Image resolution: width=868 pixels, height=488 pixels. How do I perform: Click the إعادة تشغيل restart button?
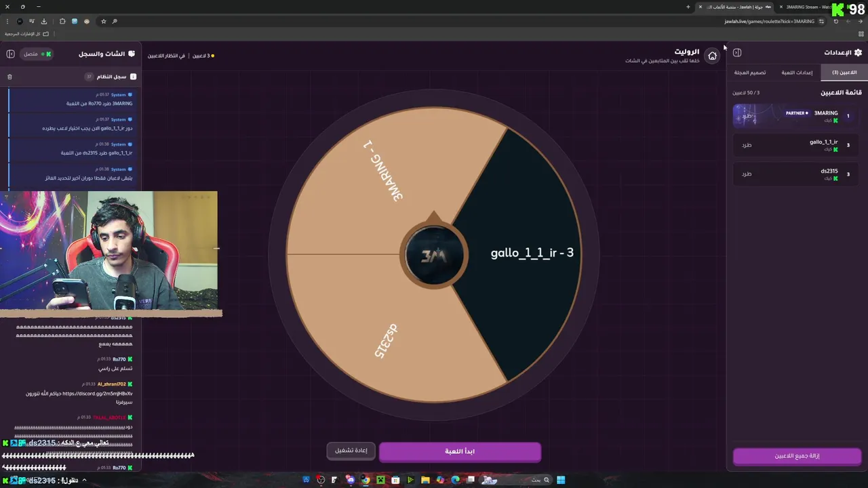(351, 451)
